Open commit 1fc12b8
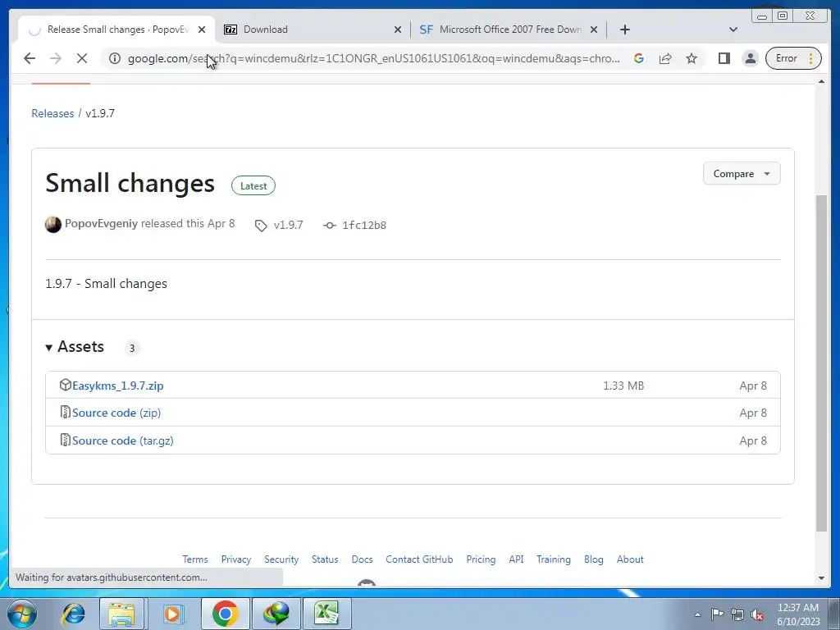The image size is (840, 630). [364, 225]
